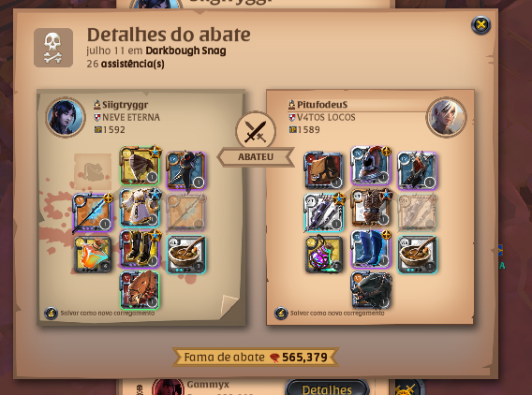Image resolution: width=532 pixels, height=395 pixels.
Task: Select PitufodeuS's brown leather armor
Action: point(371,208)
